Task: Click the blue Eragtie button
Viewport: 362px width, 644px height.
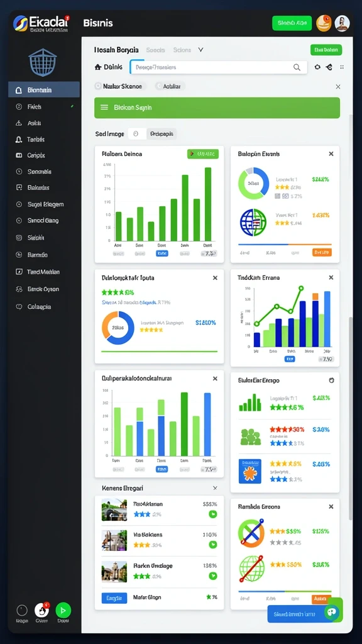Action: pyautogui.click(x=114, y=598)
